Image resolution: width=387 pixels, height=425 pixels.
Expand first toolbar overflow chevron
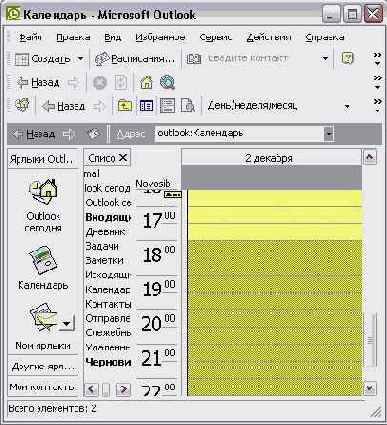377,59
